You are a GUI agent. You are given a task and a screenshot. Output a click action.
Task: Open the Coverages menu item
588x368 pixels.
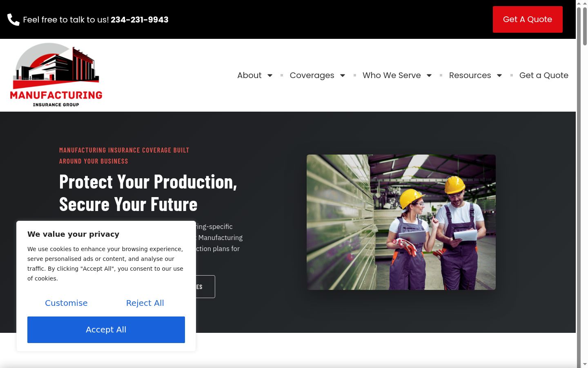click(x=312, y=75)
